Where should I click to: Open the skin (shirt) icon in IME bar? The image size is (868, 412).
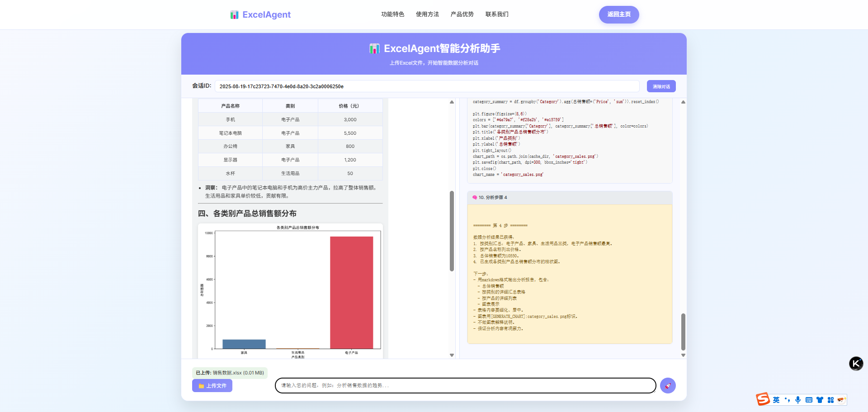820,400
